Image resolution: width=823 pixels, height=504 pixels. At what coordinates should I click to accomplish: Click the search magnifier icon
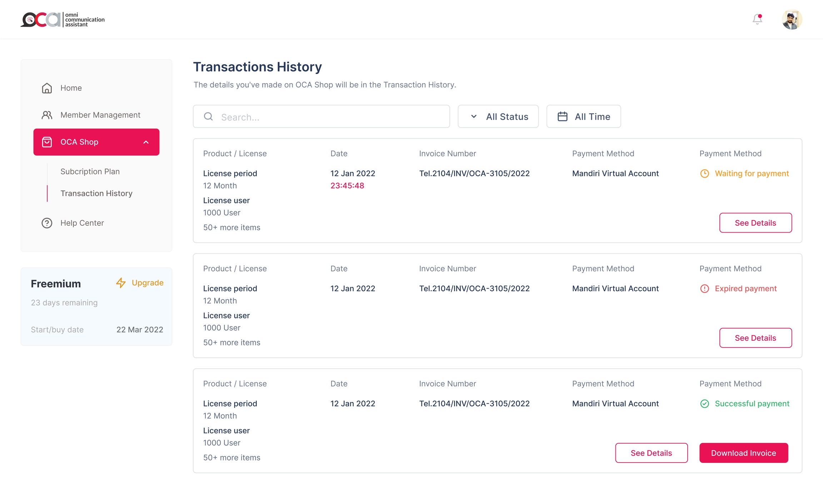[x=208, y=116]
